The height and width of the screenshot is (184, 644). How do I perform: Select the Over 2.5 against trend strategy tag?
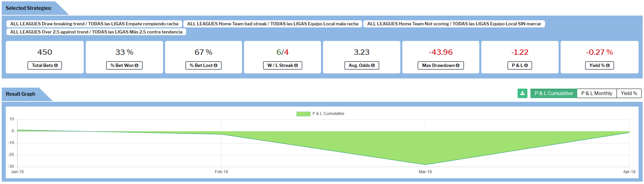[96, 32]
